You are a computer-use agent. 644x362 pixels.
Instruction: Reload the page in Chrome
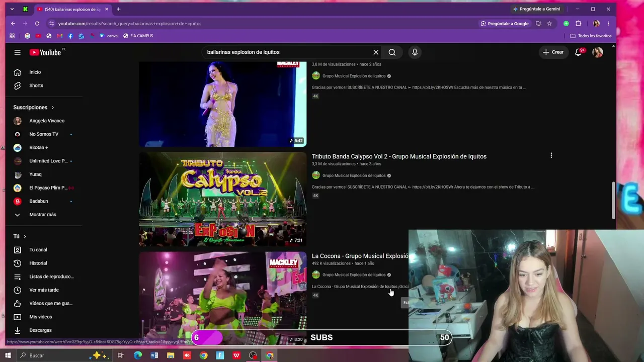[37, 24]
